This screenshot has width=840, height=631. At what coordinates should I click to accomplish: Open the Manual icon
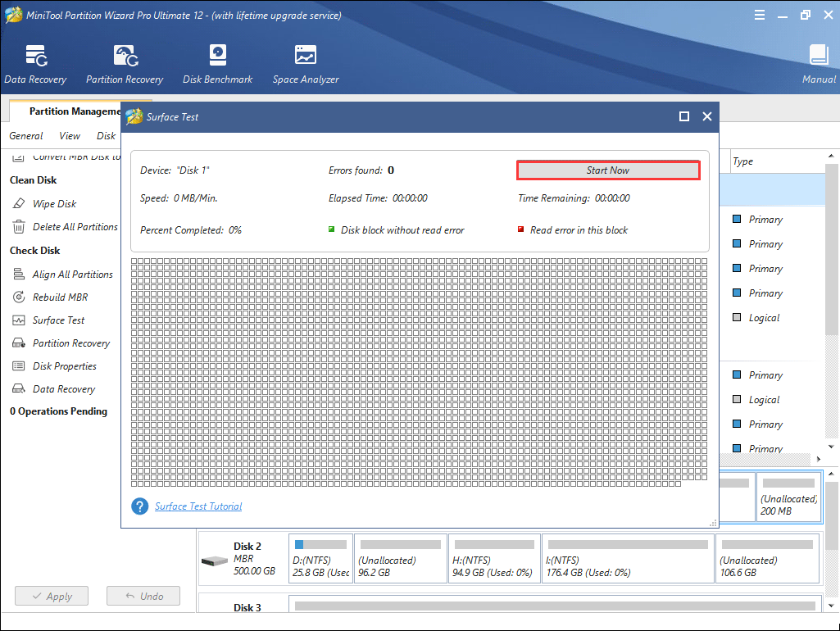(819, 64)
